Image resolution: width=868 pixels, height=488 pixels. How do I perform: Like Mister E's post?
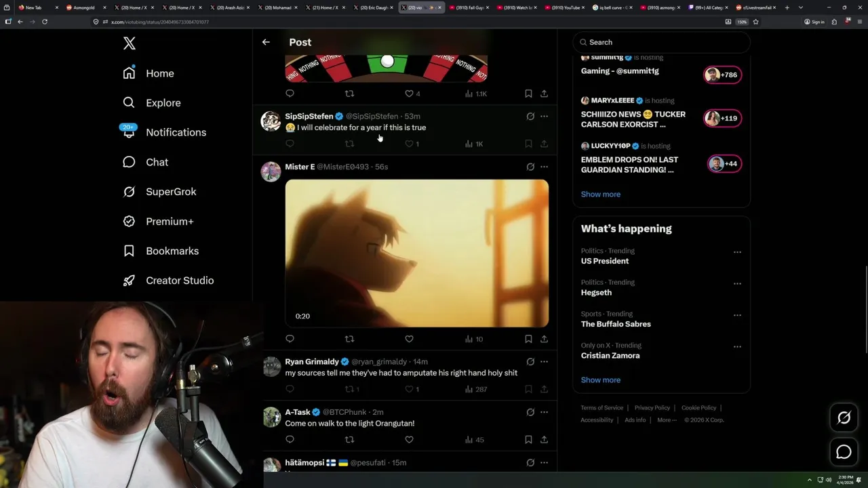click(x=409, y=339)
